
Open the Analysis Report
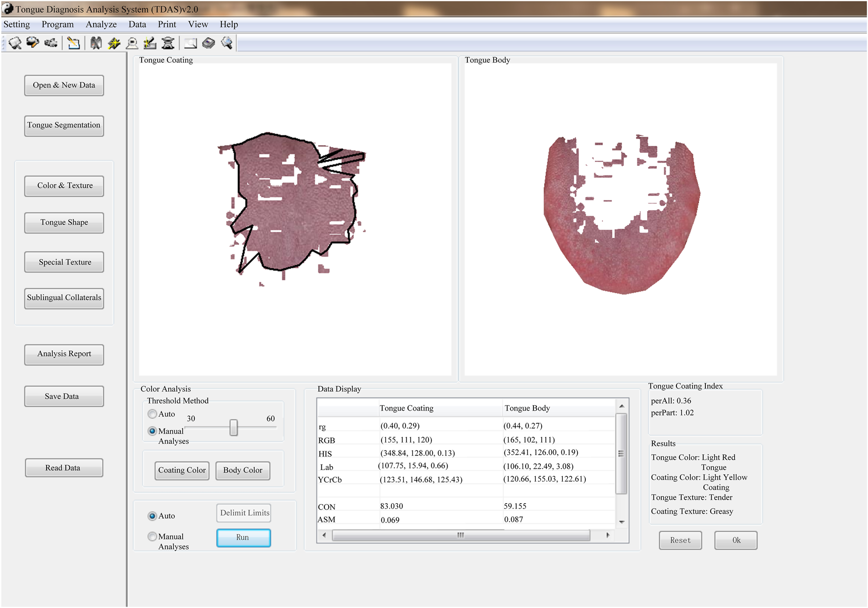coord(64,354)
